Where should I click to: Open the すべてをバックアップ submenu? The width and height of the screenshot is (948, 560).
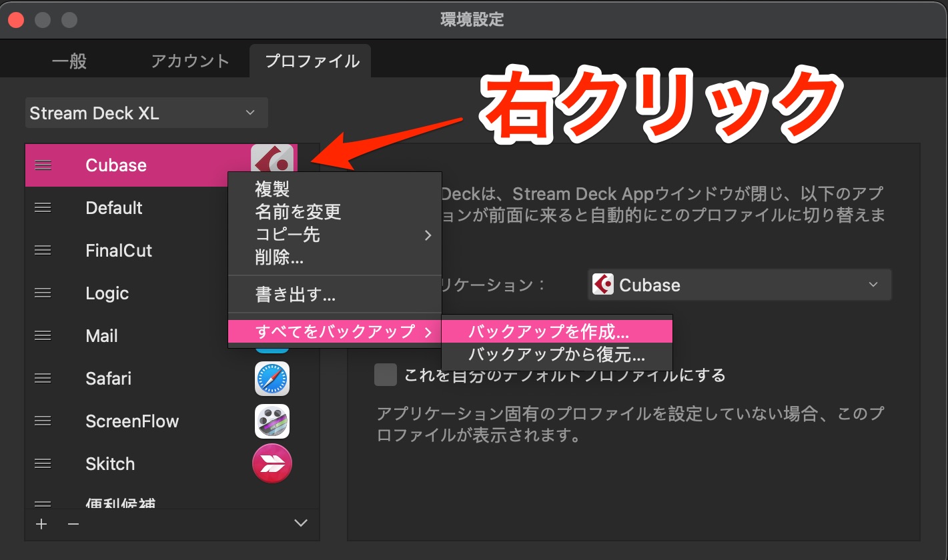335,331
